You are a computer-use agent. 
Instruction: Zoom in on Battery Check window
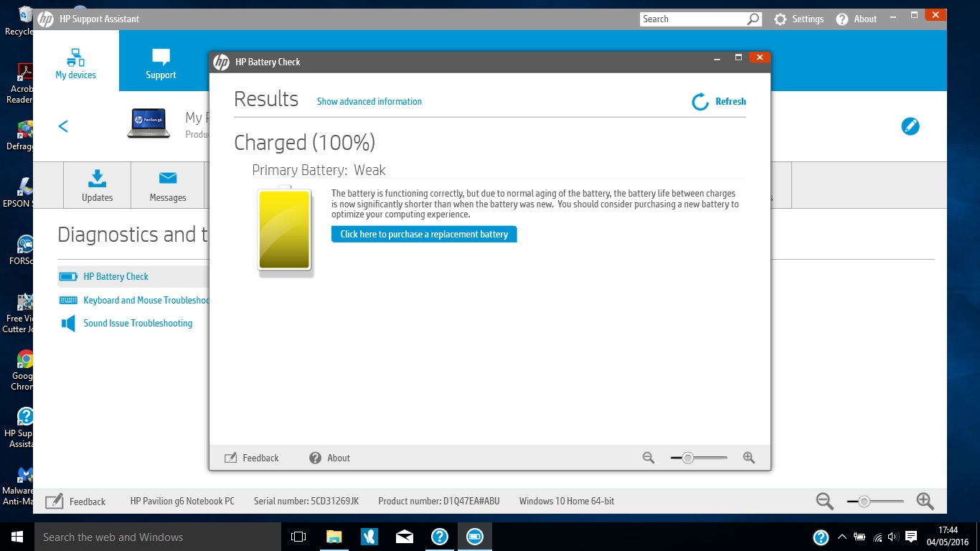click(x=749, y=458)
